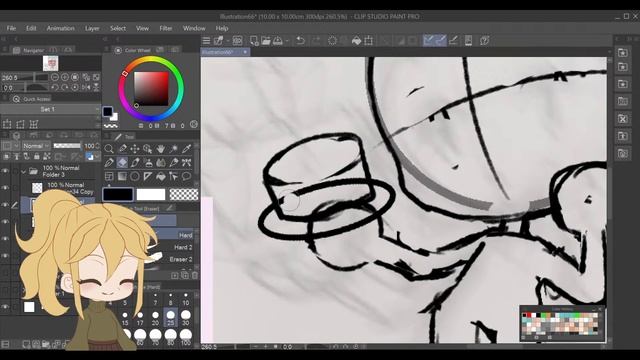Select the Zoom magnifier tool
Viewport: 640px width, 360px height.
[109, 149]
